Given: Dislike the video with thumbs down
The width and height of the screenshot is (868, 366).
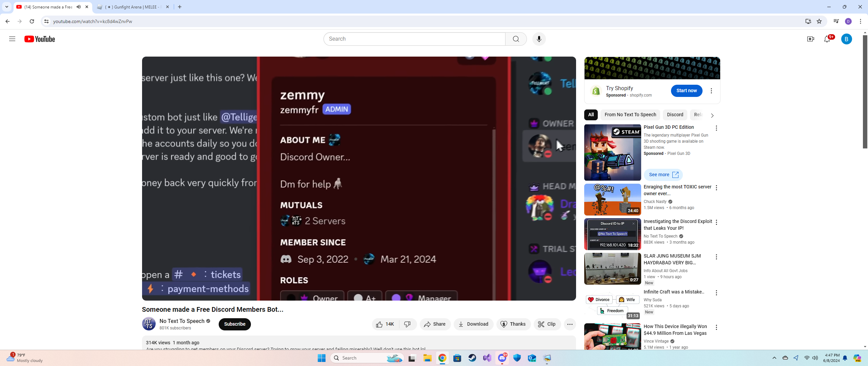Looking at the screenshot, I should coord(408,324).
